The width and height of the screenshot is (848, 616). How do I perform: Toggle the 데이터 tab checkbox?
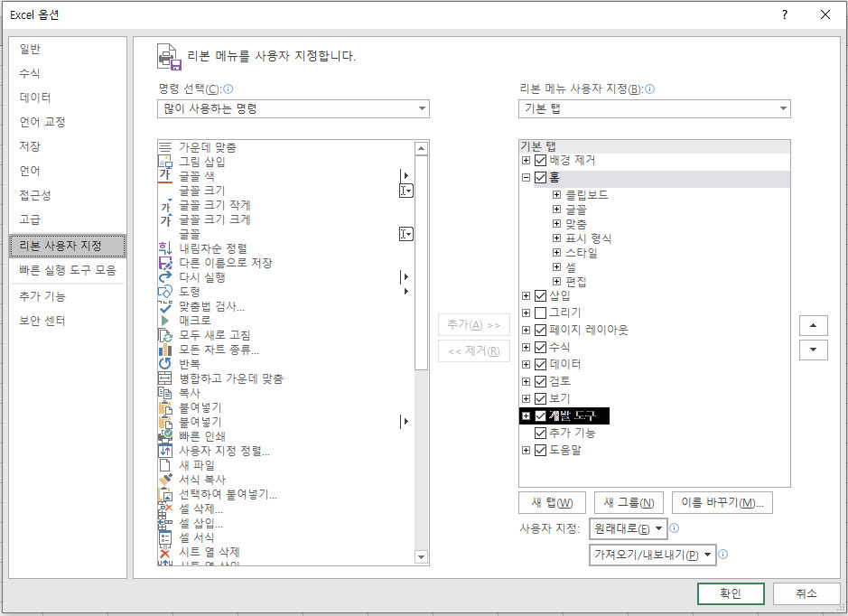[x=540, y=365]
